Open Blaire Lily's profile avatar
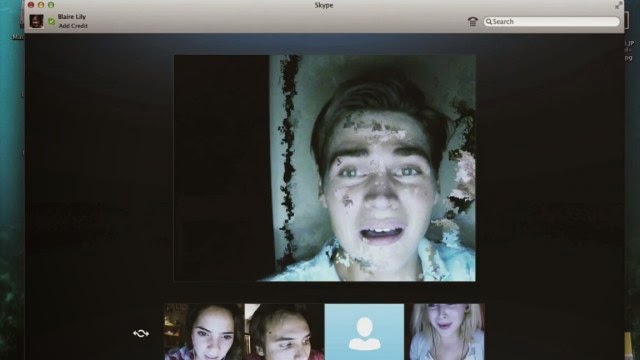Screen dimensions: 640x360 click(36, 21)
